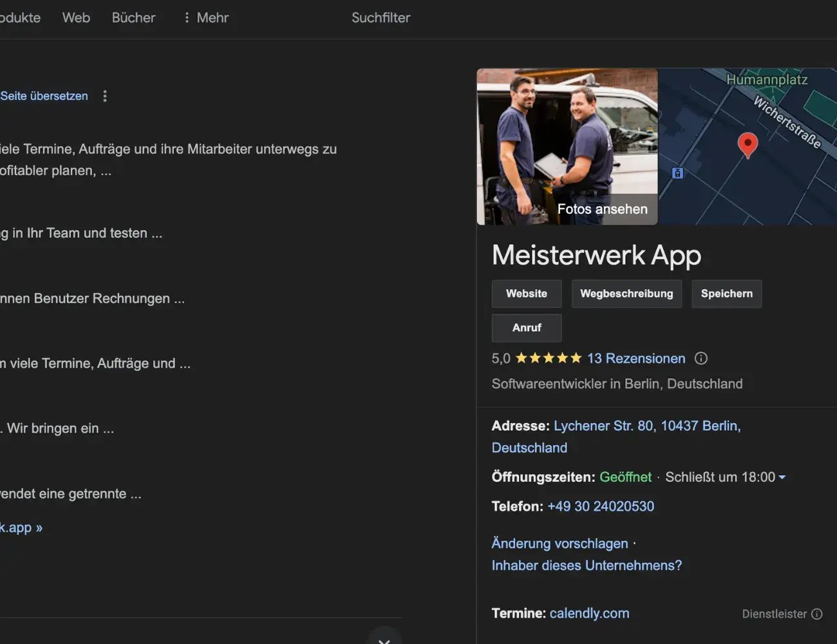
Task: Click snippet 'nnen Benutzer Rechnungen ...'
Action: click(92, 298)
